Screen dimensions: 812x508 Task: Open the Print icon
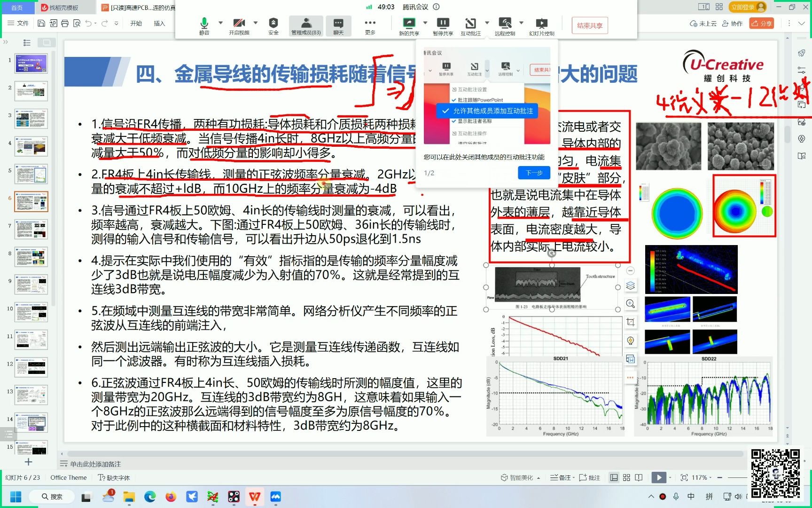coord(65,23)
